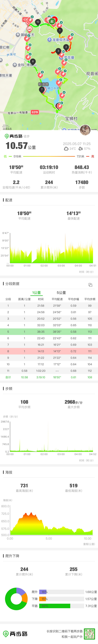
Task: Select the black kilometer 2 marker
Action: click(x=66, y=47)
